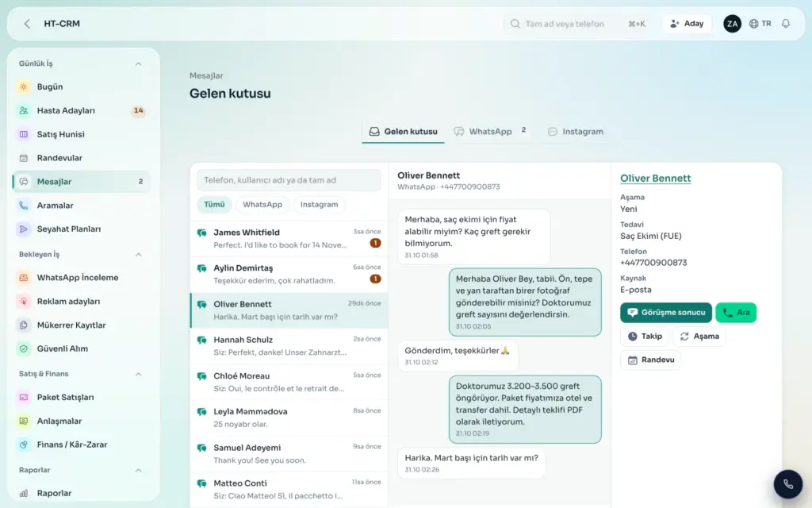The width and height of the screenshot is (812, 508).
Task: Collapse the Satış & Finans group
Action: [x=138, y=374]
